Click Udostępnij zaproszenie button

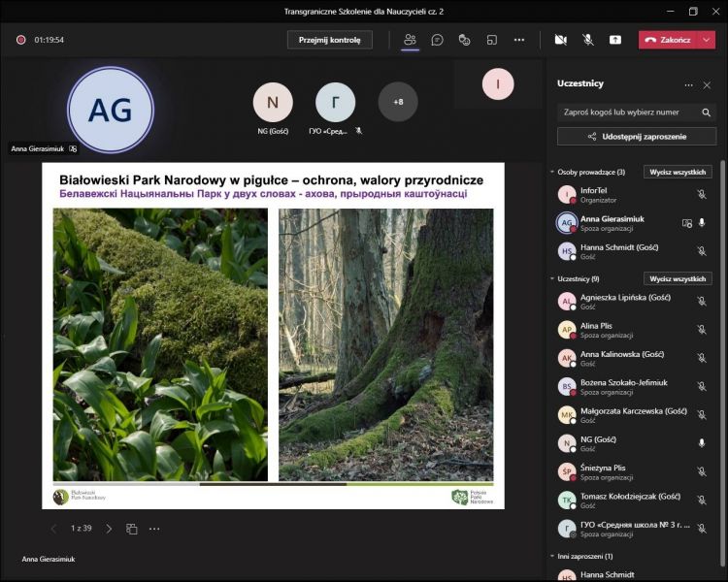coord(637,137)
